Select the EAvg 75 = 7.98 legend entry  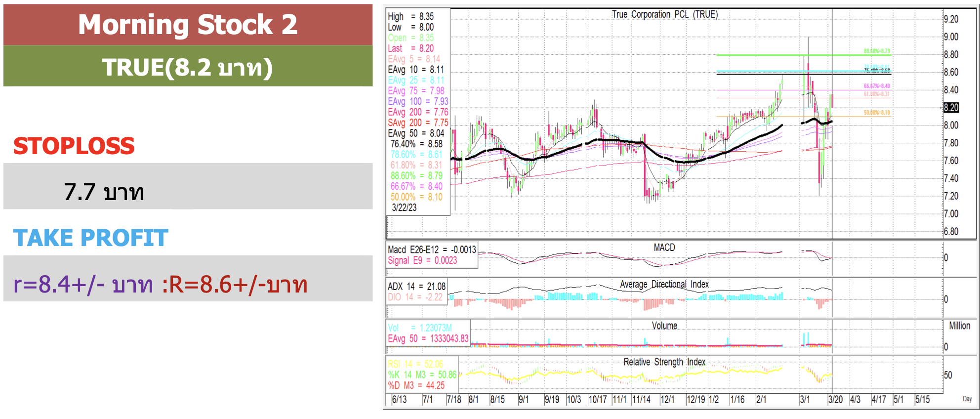[416, 91]
